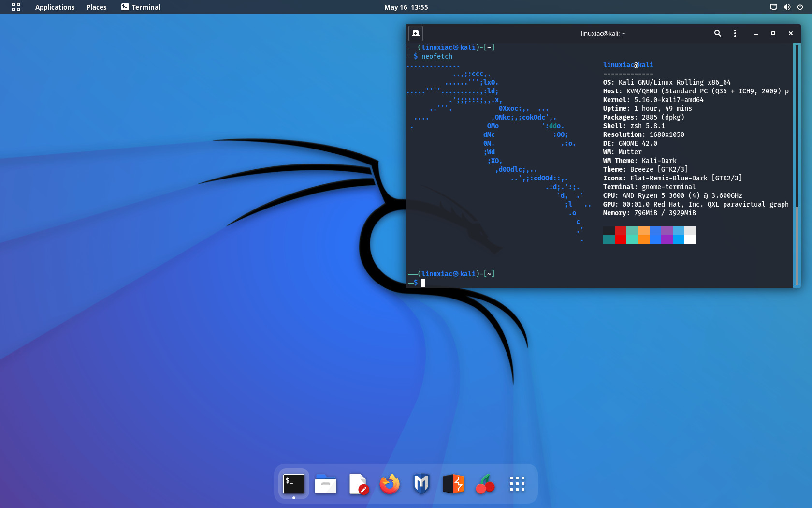Click Kernel: 5.16.0-kali7-amd64 line
812x508 pixels.
[653, 100]
